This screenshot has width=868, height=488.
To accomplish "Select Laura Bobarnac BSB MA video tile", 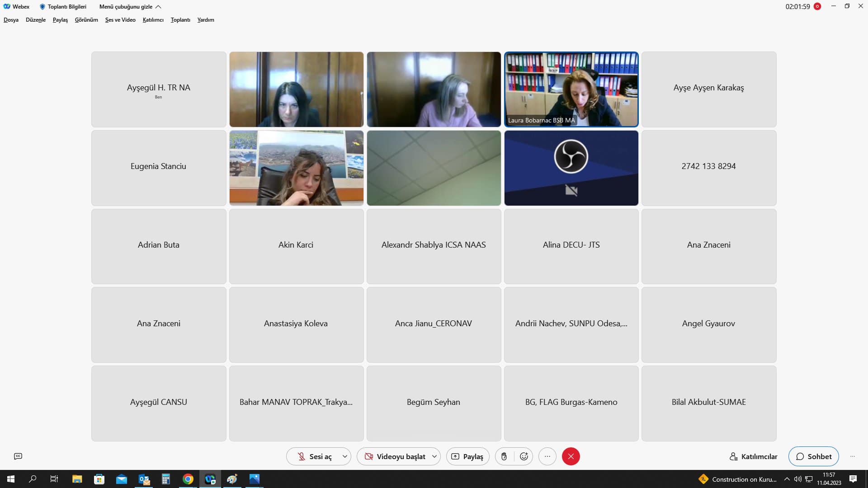I will coord(571,89).
